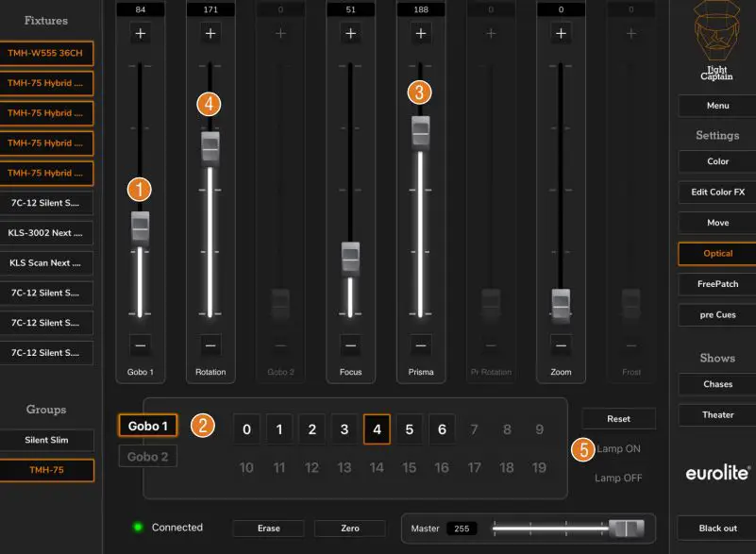The width and height of the screenshot is (756, 554).
Task: Click the Zero button
Action: [350, 528]
